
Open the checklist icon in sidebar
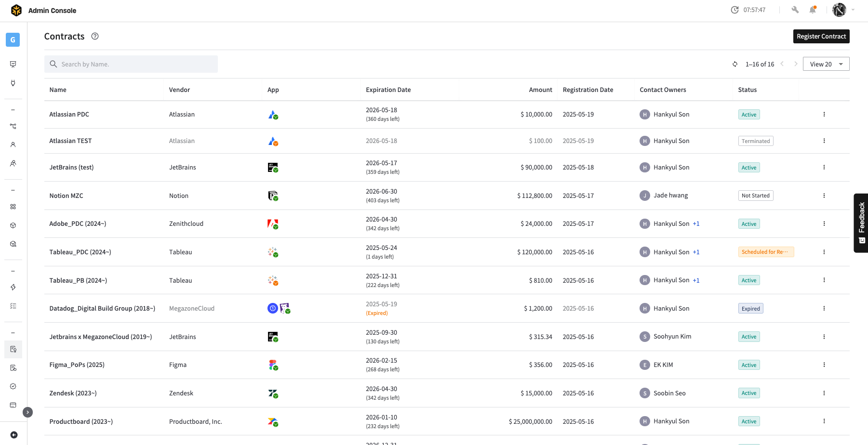13,306
